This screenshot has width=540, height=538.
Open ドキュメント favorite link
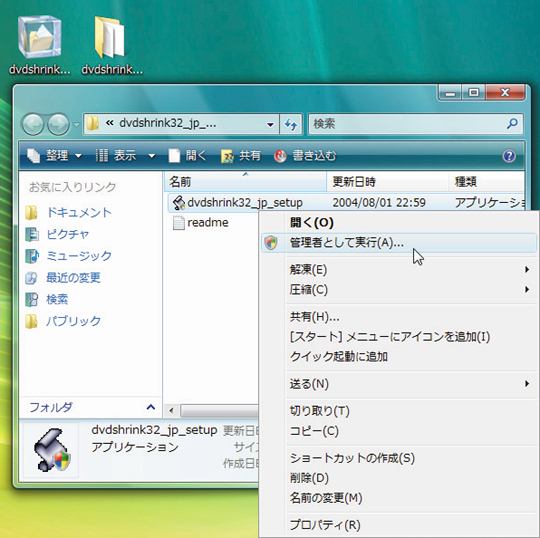pyautogui.click(x=79, y=213)
